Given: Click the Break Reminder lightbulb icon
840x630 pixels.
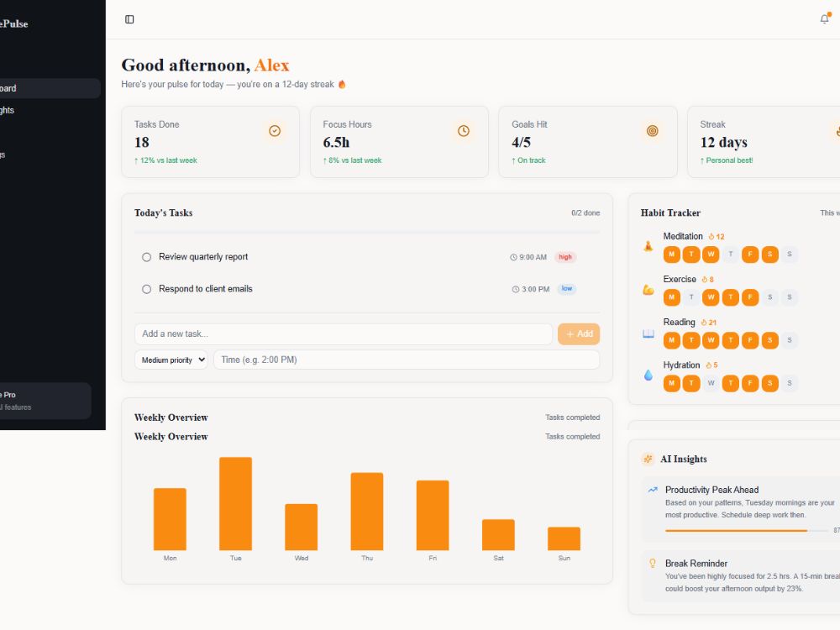Looking at the screenshot, I should pos(653,563).
